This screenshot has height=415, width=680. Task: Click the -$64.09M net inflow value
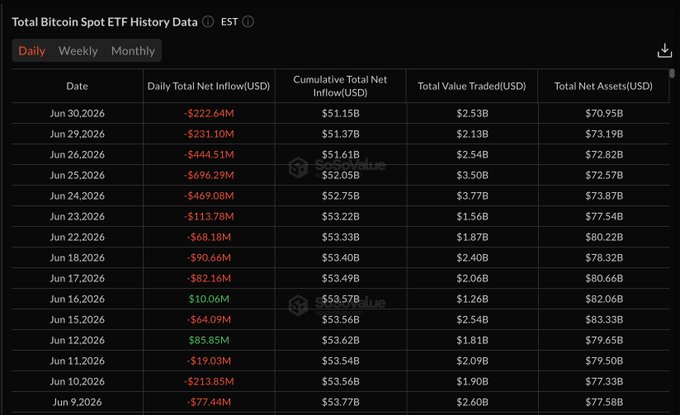[209, 320]
